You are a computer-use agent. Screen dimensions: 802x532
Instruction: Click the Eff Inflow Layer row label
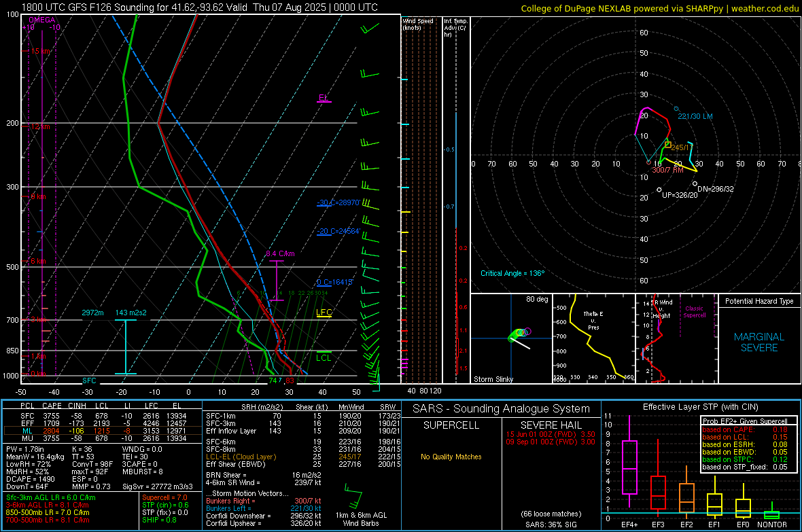(x=231, y=431)
